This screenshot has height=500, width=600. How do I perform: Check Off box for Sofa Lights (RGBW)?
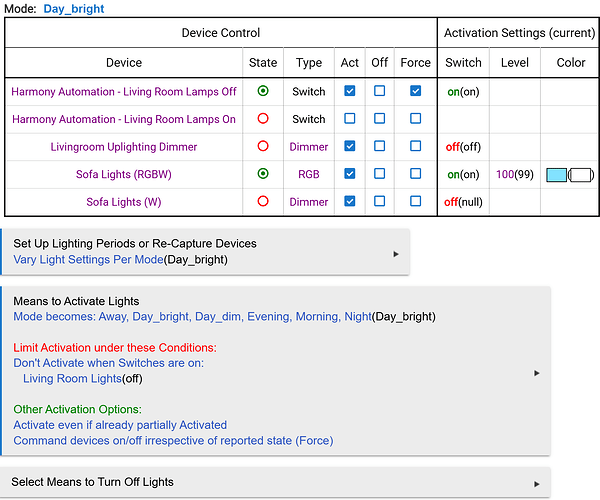pos(380,174)
